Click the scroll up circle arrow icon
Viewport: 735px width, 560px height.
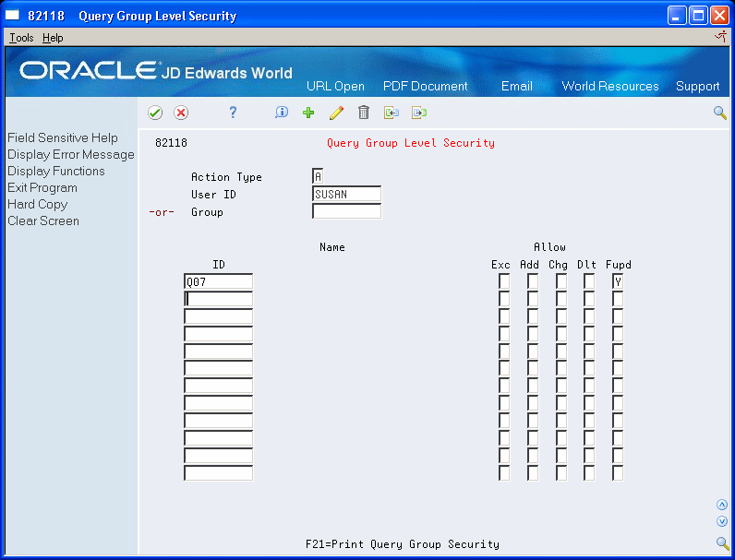[722, 505]
